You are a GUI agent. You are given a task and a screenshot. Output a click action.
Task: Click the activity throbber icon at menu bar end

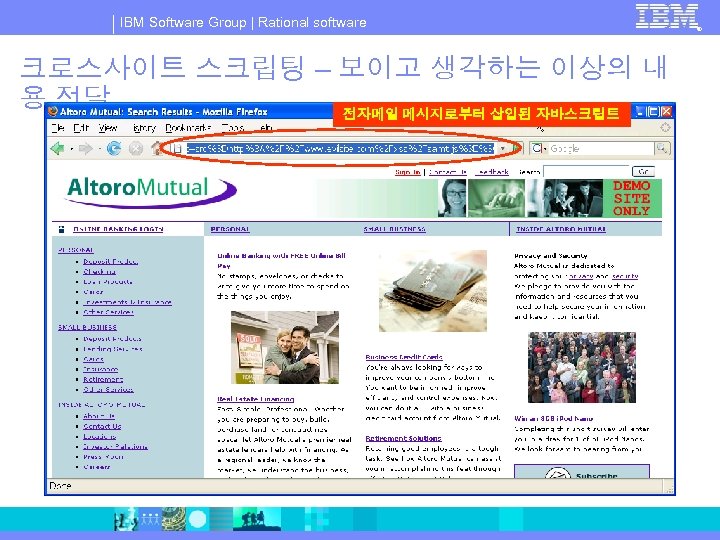coord(665,128)
